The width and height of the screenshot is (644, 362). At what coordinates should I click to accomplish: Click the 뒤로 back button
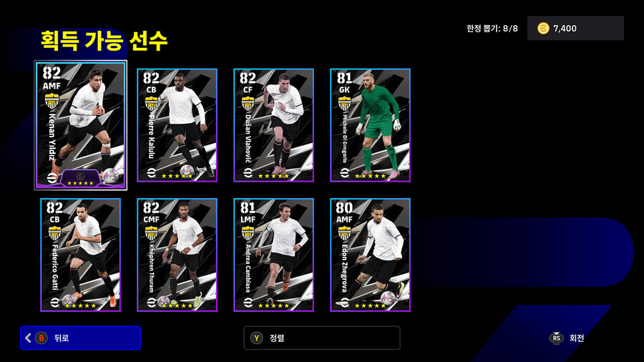click(80, 338)
